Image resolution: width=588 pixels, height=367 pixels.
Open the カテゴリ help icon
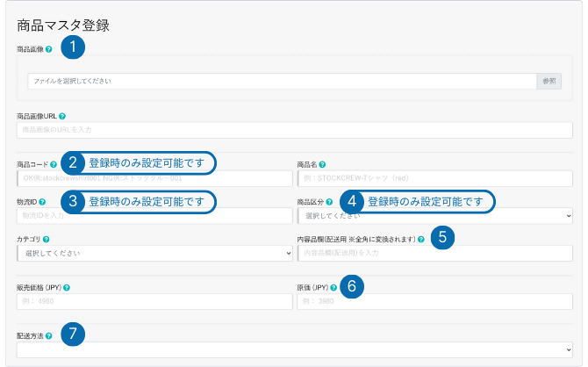click(x=46, y=239)
